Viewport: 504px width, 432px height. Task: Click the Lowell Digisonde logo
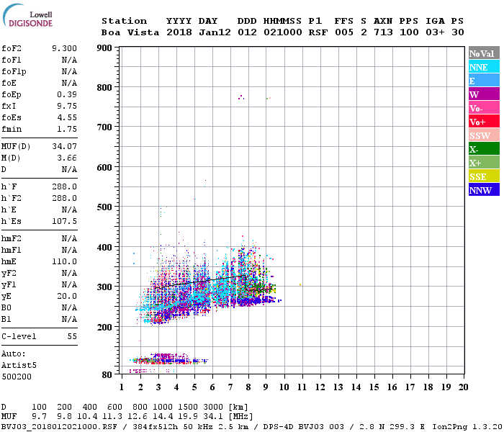tap(27, 15)
